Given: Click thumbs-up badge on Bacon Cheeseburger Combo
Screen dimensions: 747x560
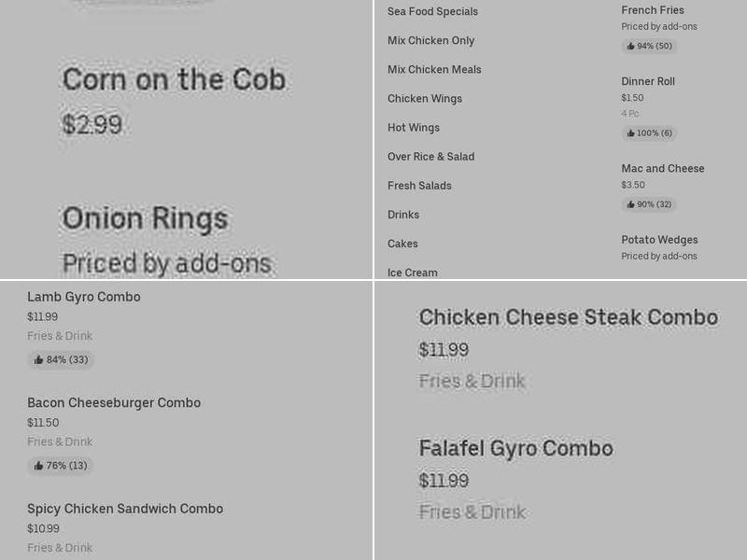Looking at the screenshot, I should pos(59,466).
